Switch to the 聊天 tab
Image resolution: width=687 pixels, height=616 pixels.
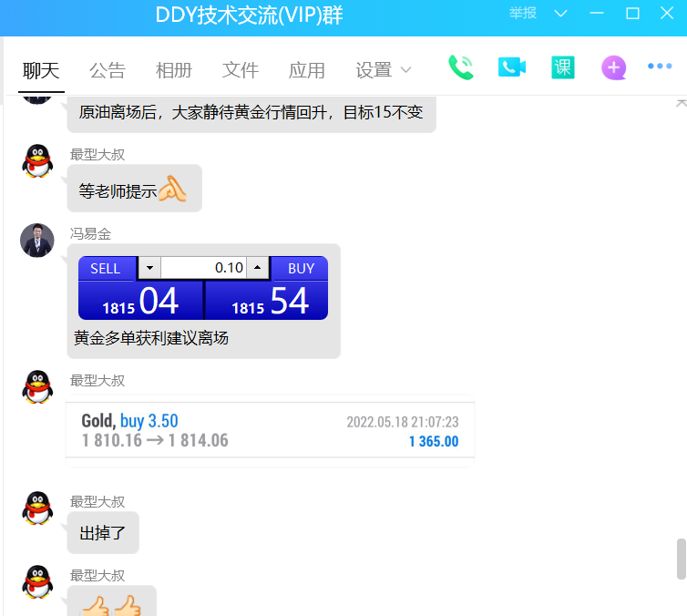[x=41, y=70]
